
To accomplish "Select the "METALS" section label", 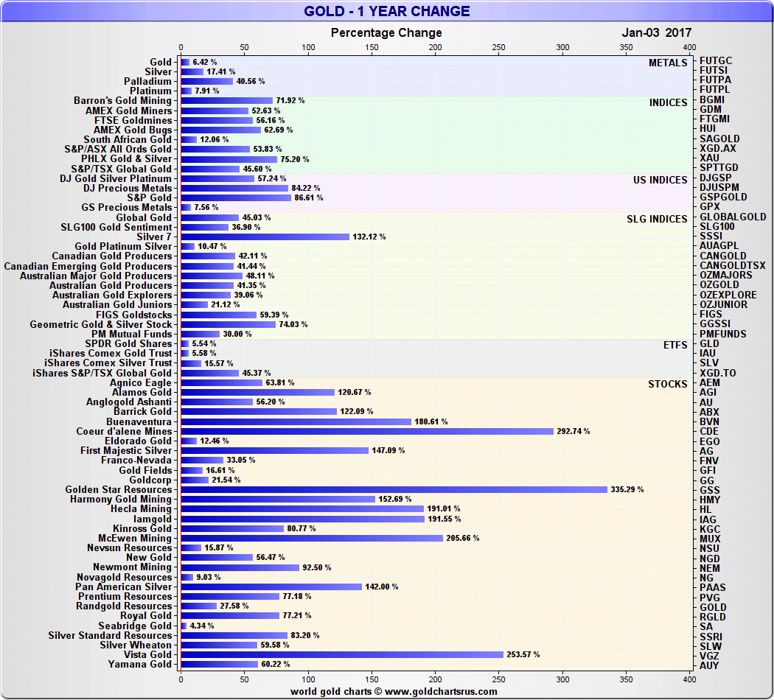I will click(668, 63).
